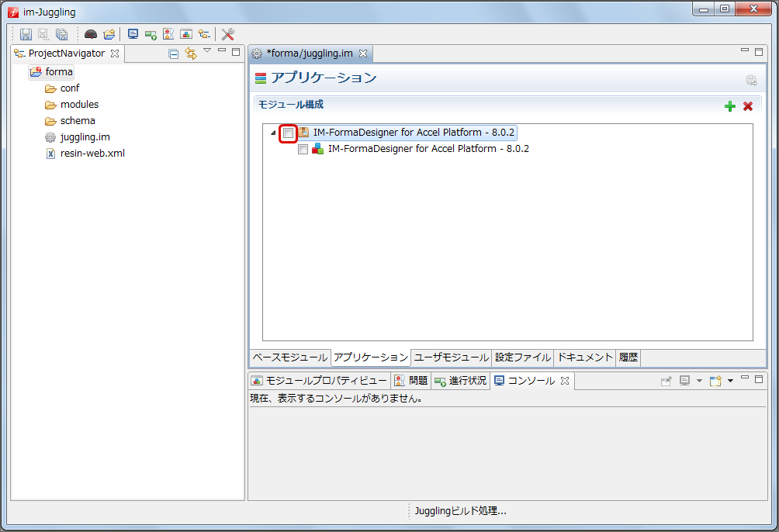Remove module with red X icon
The image size is (779, 532).
tap(748, 105)
